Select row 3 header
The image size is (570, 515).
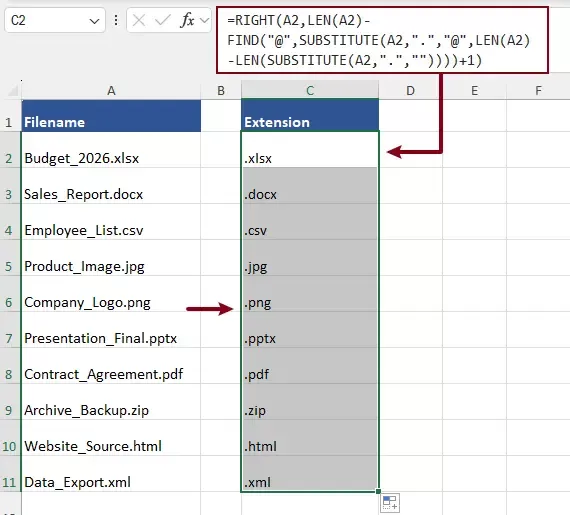(10, 186)
